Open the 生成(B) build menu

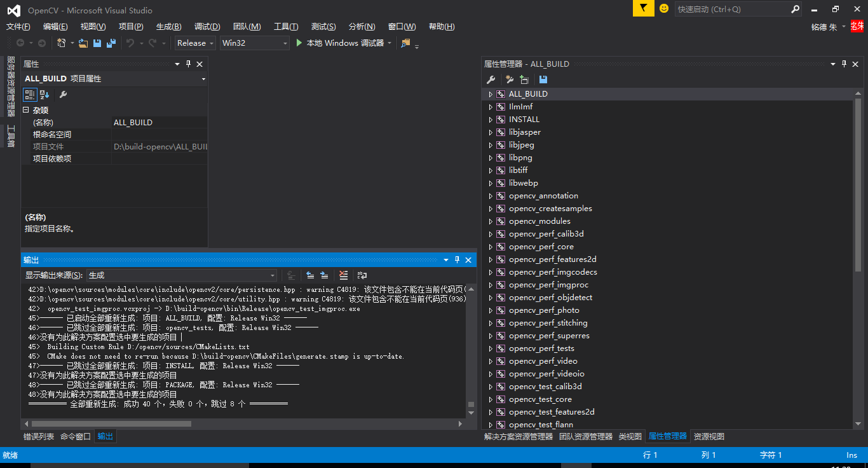(169, 27)
